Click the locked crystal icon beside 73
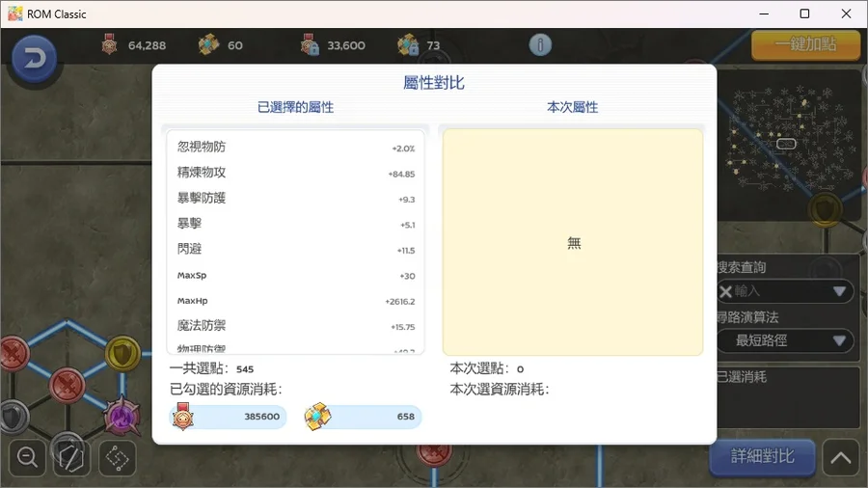This screenshot has height=488, width=868. coord(408,45)
